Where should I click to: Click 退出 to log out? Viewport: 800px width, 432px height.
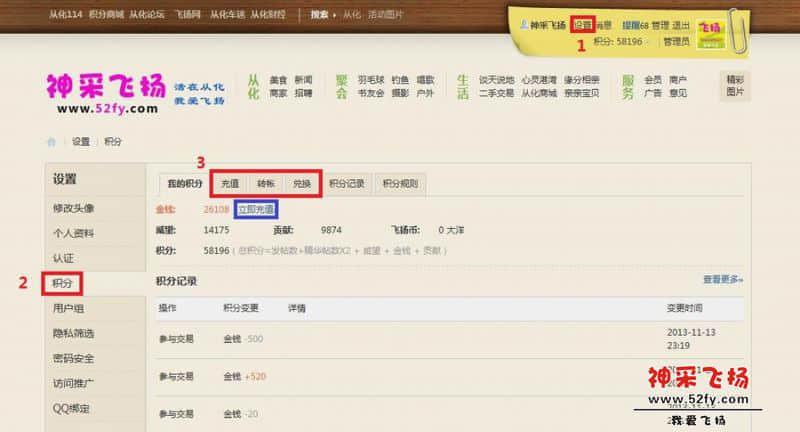[681, 25]
